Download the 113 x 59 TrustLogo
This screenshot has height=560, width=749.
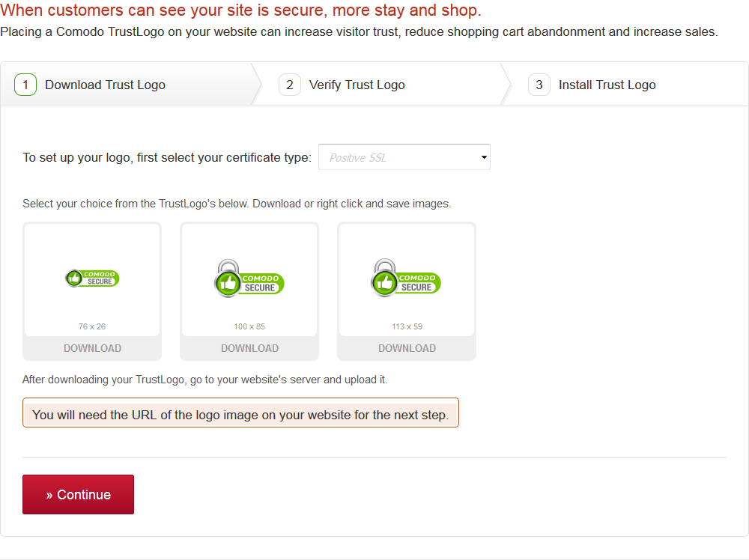click(407, 348)
